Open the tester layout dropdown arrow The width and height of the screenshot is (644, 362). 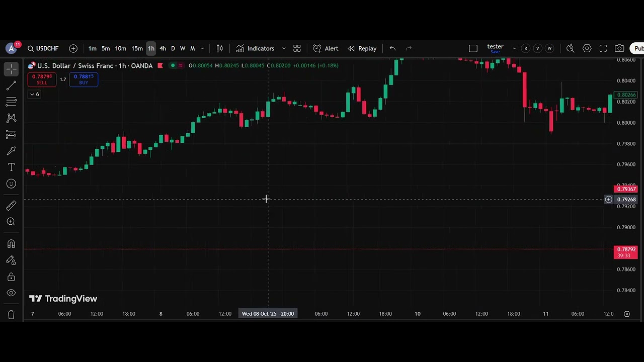click(514, 48)
